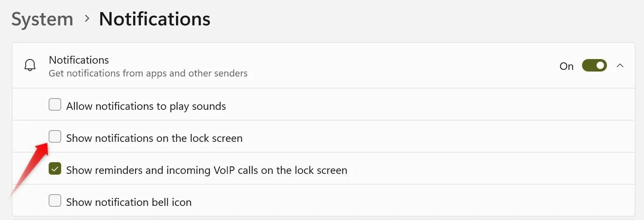Click the "Allow notifications to play sounds" label
Screen dimensions: 644x220
click(146, 106)
